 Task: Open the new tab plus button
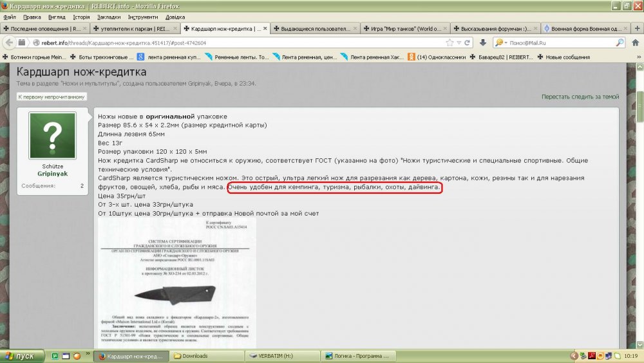(637, 28)
